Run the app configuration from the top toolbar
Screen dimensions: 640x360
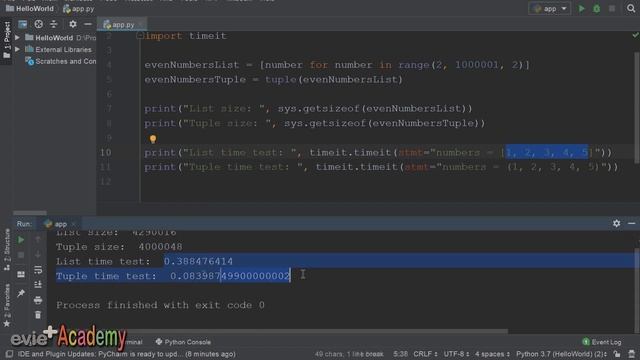582,9
